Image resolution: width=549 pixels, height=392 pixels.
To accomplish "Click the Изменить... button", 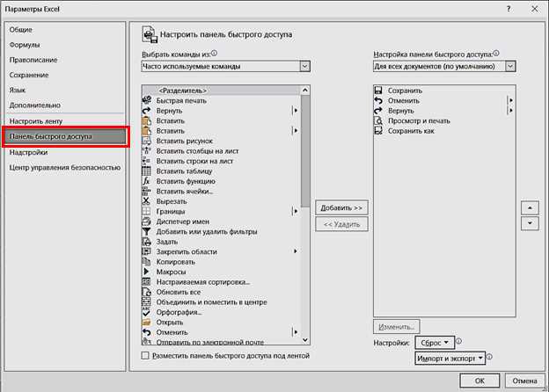I will tap(396, 327).
